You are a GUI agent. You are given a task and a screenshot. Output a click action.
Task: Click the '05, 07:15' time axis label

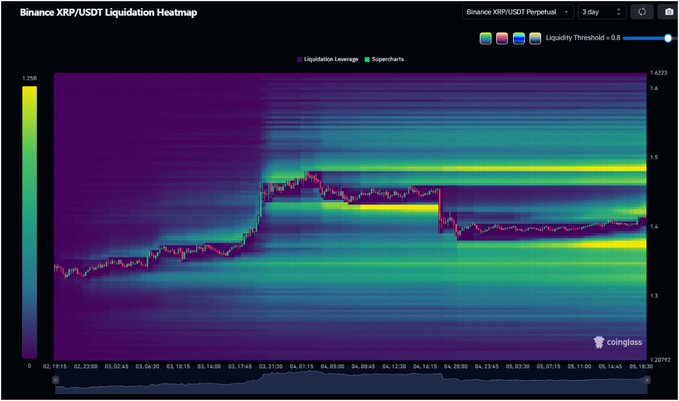[548, 366]
